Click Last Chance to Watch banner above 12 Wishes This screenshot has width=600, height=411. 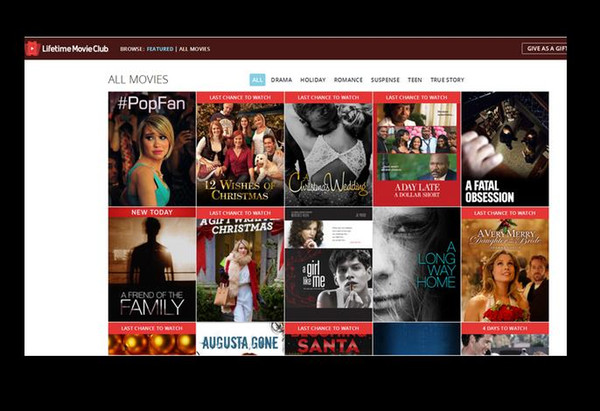click(x=240, y=98)
